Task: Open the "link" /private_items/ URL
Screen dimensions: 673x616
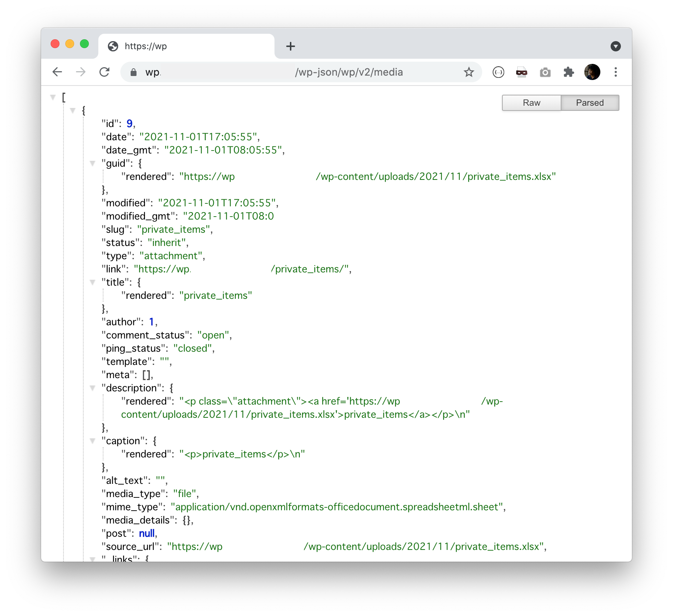Action: point(241,269)
